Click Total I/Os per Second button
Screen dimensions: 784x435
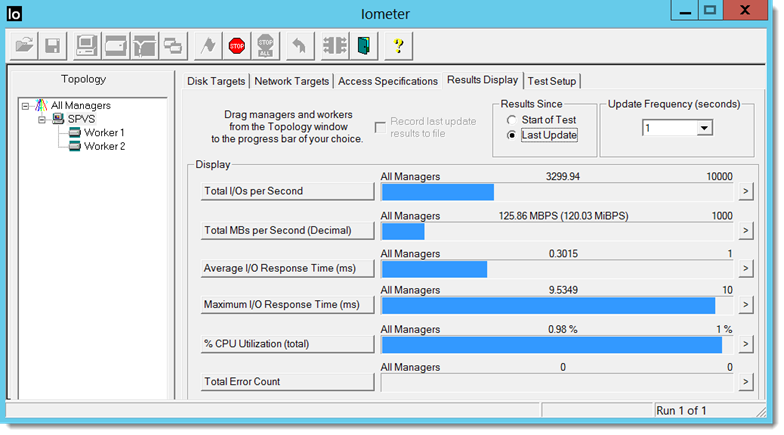288,191
